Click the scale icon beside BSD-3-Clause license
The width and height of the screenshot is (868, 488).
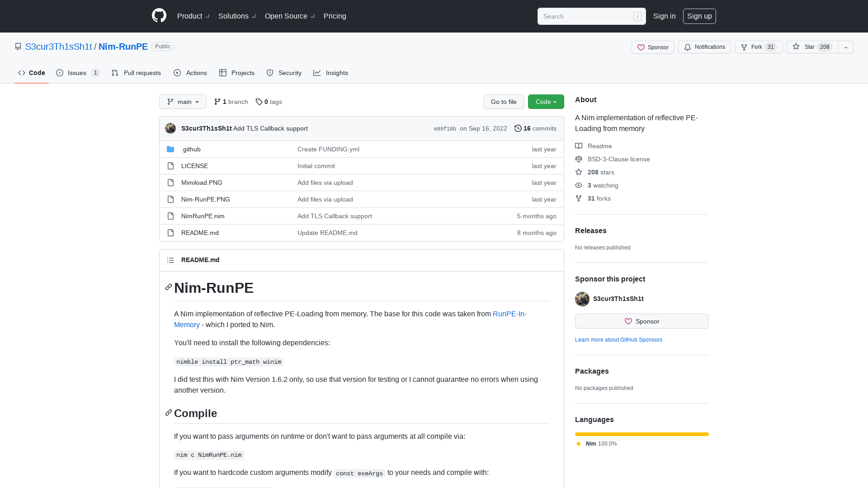[579, 159]
